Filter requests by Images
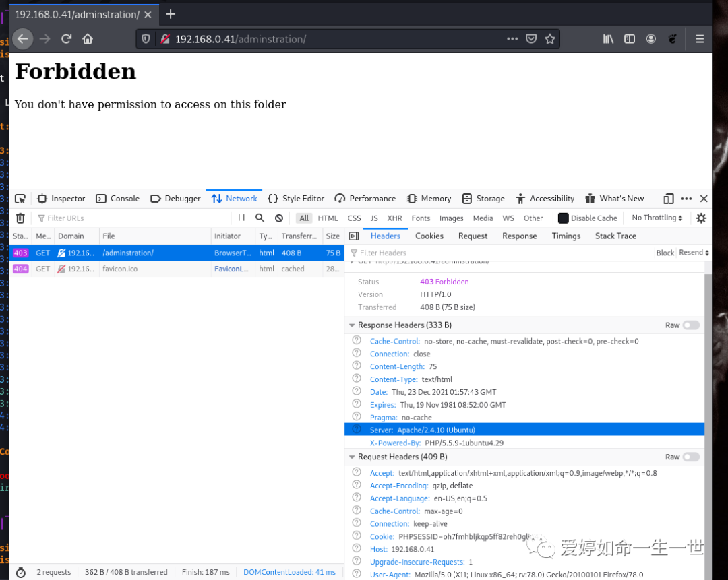This screenshot has width=728, height=580. [x=451, y=218]
